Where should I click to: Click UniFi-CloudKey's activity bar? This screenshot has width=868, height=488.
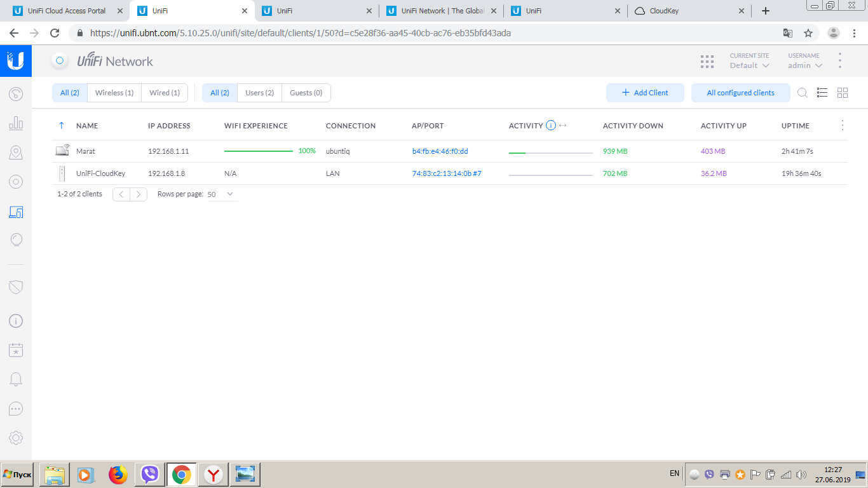pyautogui.click(x=551, y=175)
